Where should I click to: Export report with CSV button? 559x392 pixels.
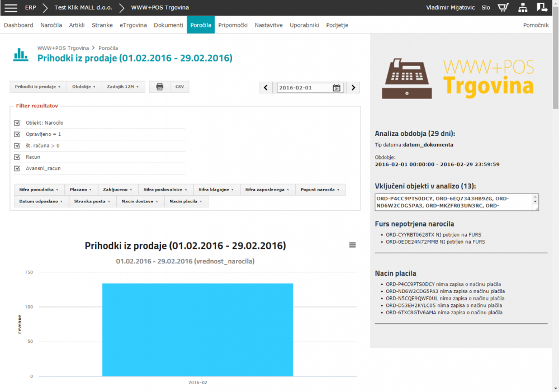coord(179,87)
